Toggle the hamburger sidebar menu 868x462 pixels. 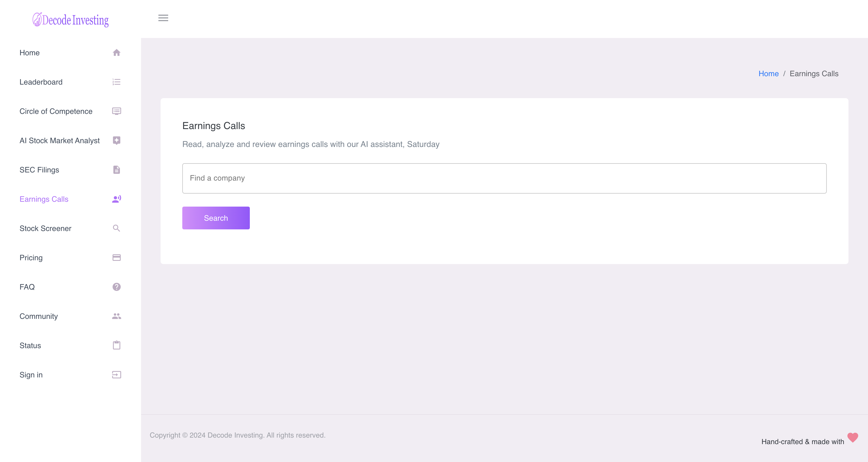[163, 18]
